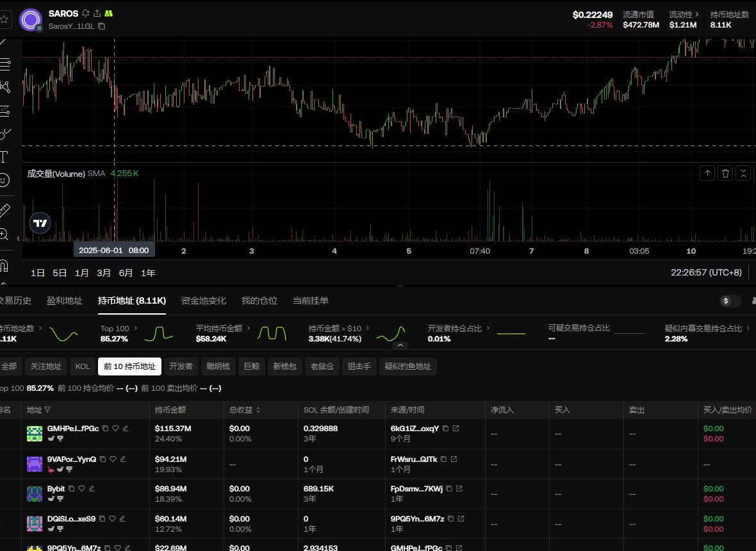The image size is (756, 551).
Task: Expand the Top 100 statistic chart
Action: 135,328
